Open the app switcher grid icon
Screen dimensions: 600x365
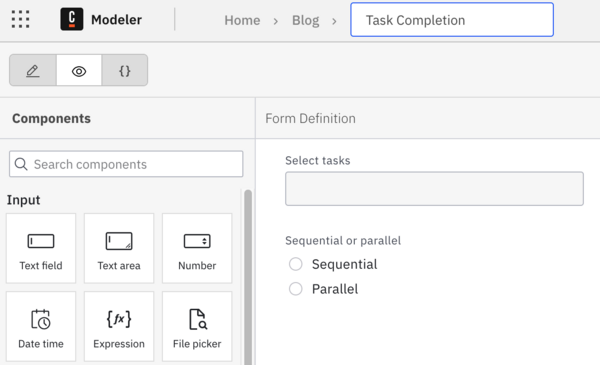[x=20, y=19]
